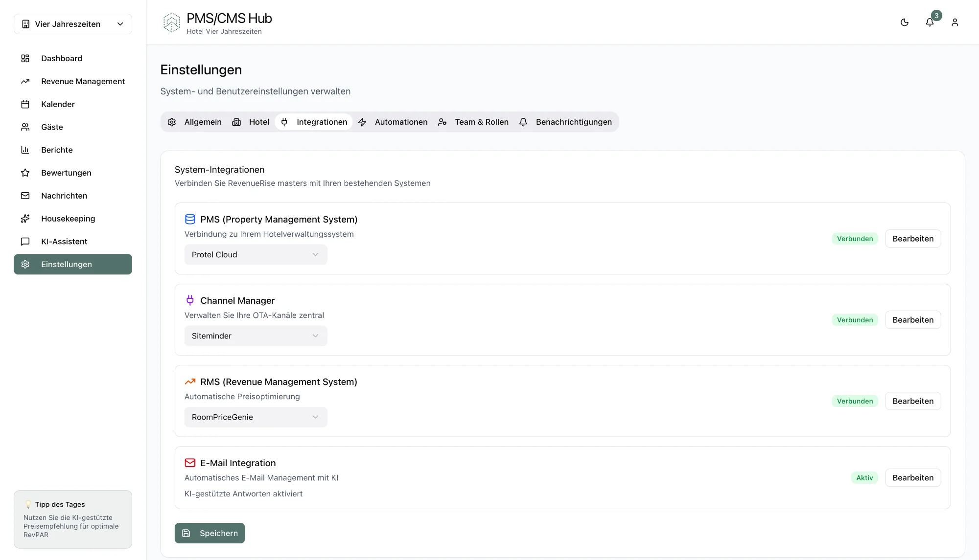The width and height of the screenshot is (979, 560).
Task: Edit E-Mail Integration via Bearbeiten
Action: [912, 478]
